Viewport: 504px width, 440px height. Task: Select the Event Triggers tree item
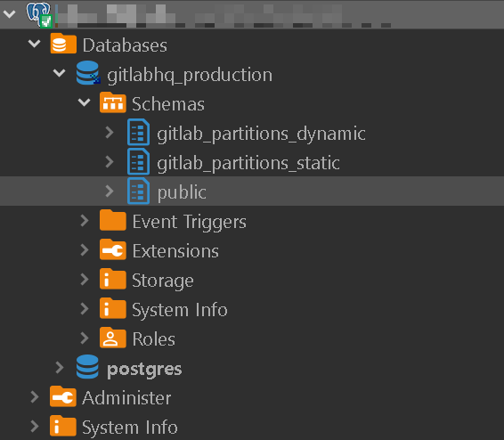click(189, 222)
